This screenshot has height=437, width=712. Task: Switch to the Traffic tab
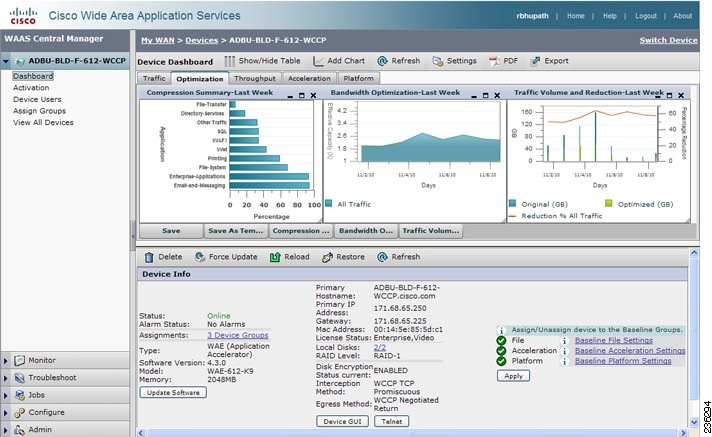154,78
